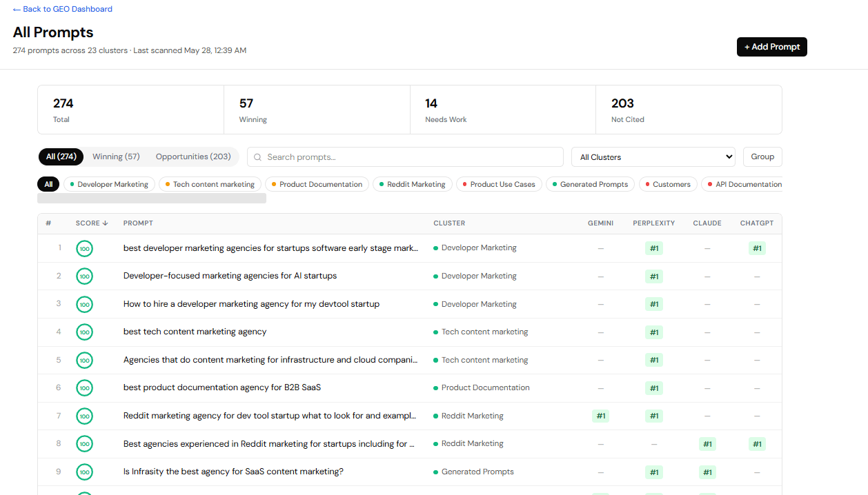The width and height of the screenshot is (868, 495).
Task: Click Generated Prompts cluster in row 9
Action: [473, 472]
